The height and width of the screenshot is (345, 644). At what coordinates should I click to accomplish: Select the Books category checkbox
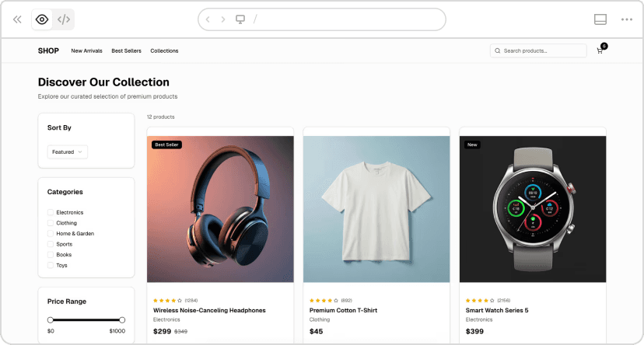pyautogui.click(x=51, y=254)
